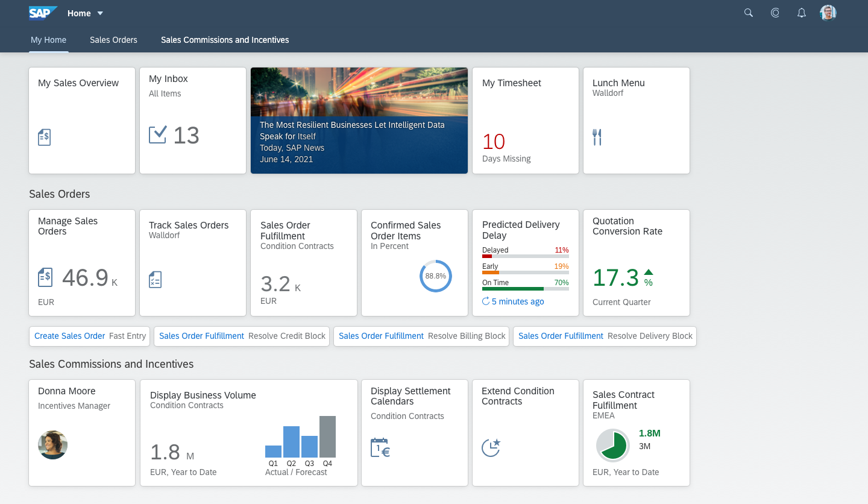Click the search magnifier icon
The width and height of the screenshot is (868, 504).
pyautogui.click(x=749, y=13)
